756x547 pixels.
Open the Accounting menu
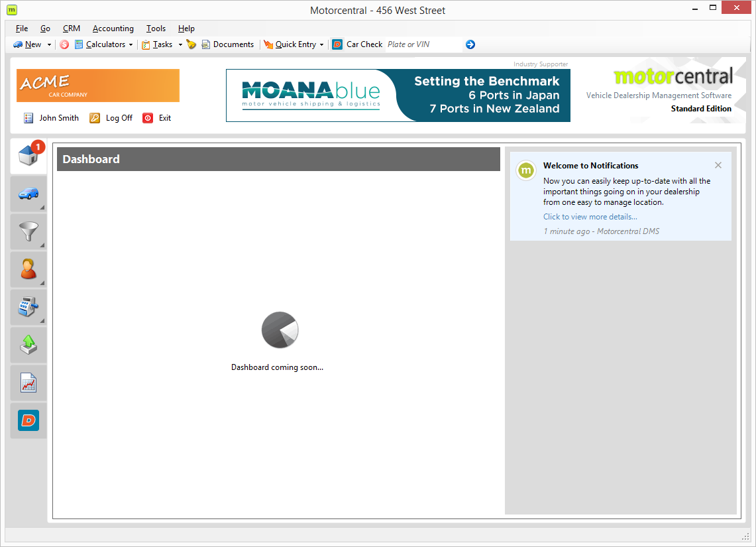113,29
